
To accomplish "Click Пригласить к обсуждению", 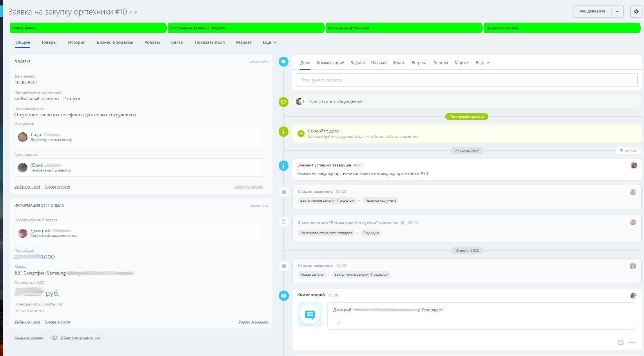I will [x=336, y=101].
